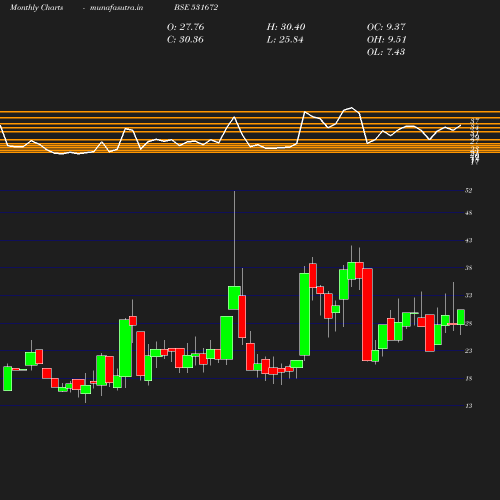Click the price axis label 48
The image size is (500, 500).
[x=469, y=213]
